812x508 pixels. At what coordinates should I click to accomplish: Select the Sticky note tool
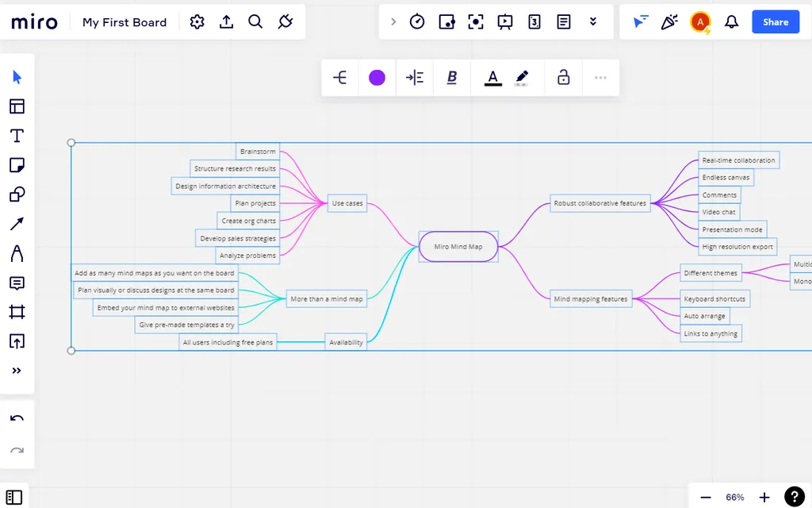point(17,165)
